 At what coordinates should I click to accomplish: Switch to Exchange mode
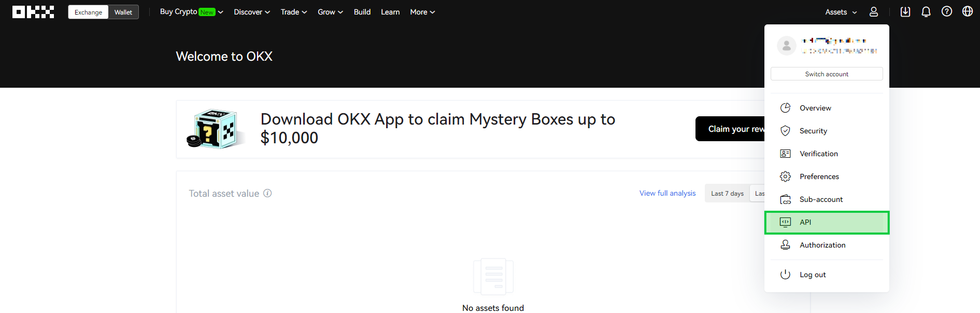88,12
